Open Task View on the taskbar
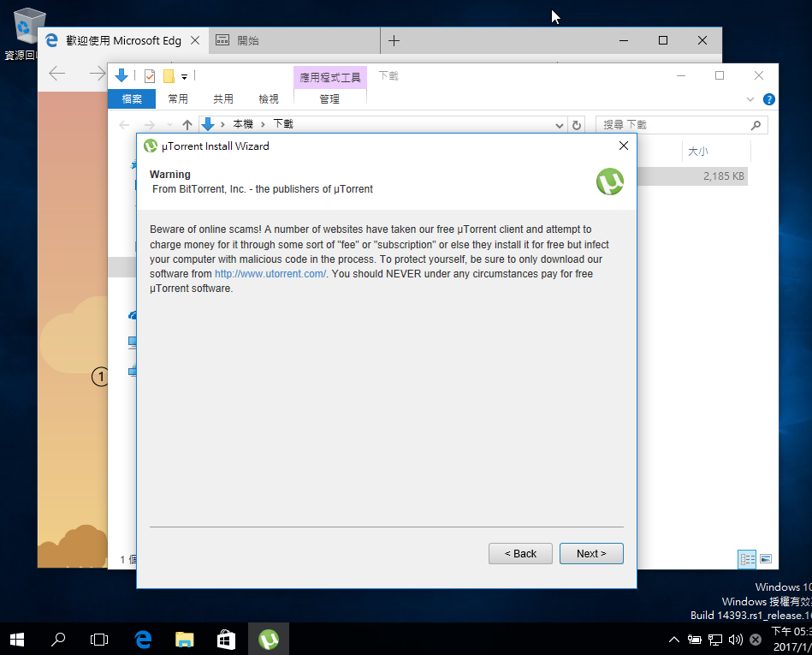Image resolution: width=812 pixels, height=655 pixels. pyautogui.click(x=99, y=640)
